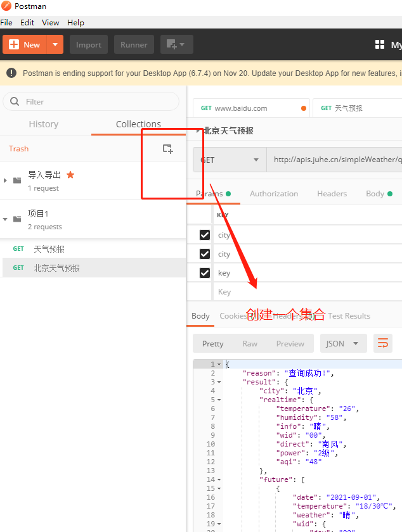Click the "2021-09-01" date value
402x532 pixels.
353,497
